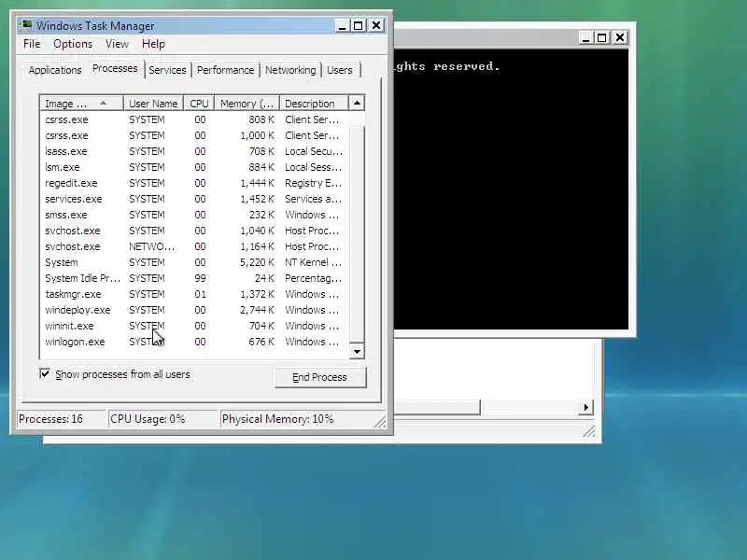747x560 pixels.
Task: Click the Registry E... description cell
Action: [x=313, y=183]
